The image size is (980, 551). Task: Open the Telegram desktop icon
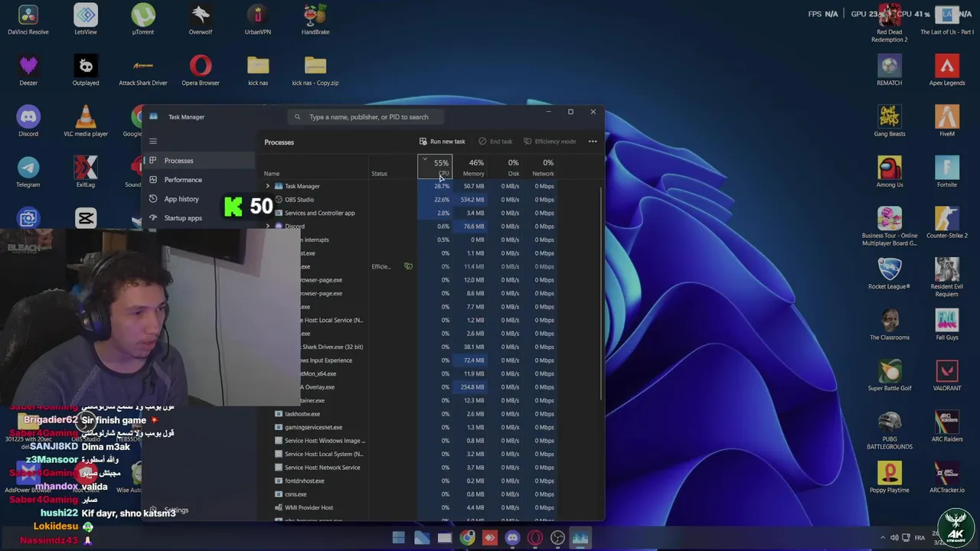point(28,172)
